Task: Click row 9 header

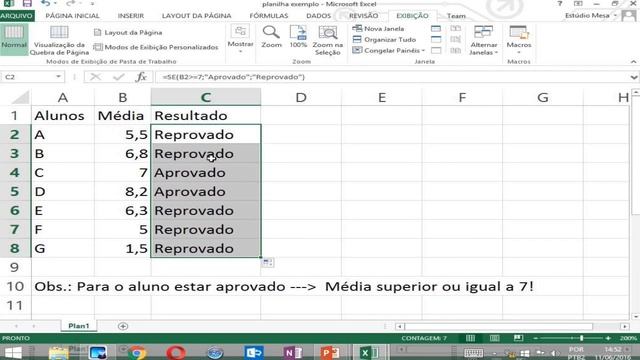Action: 15,267
